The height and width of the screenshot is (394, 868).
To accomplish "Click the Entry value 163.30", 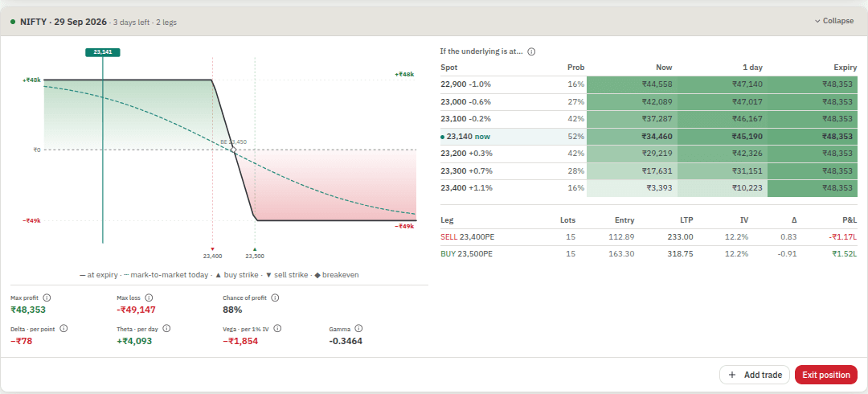I will 622,254.
